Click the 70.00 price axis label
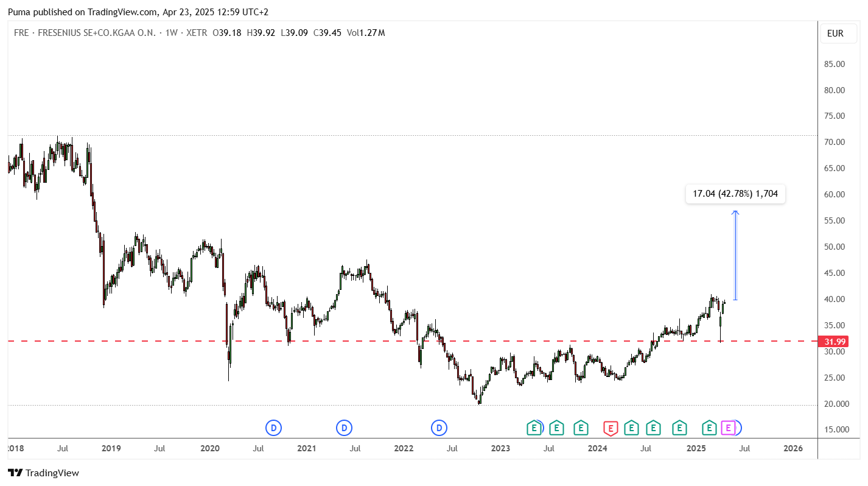868x486 pixels. click(835, 143)
